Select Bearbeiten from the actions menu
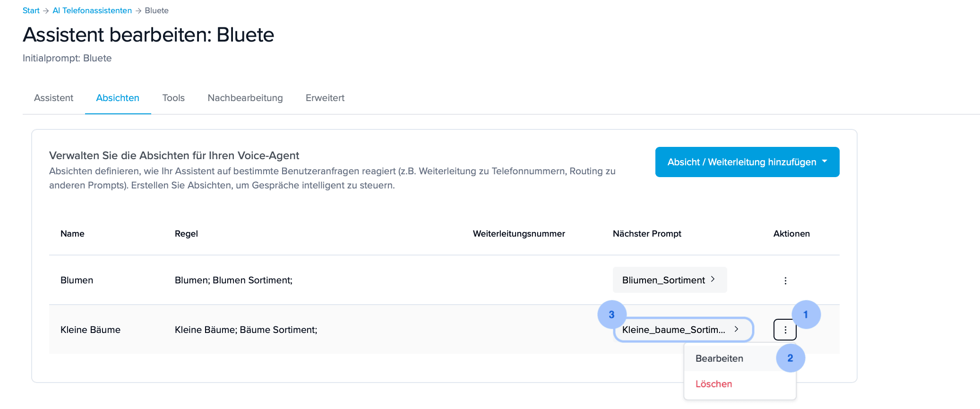The width and height of the screenshot is (980, 409). point(719,358)
